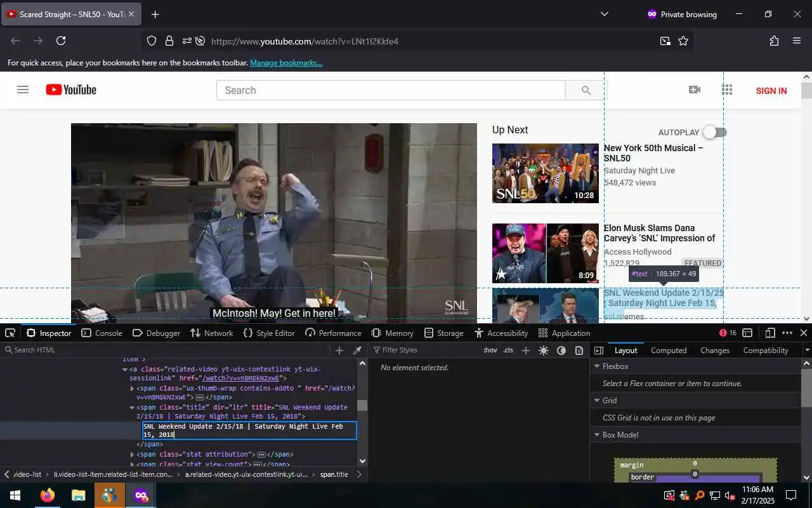This screenshot has height=508, width=812.
Task: Show more sidebar tabs dropdown arrow
Action: (807, 350)
